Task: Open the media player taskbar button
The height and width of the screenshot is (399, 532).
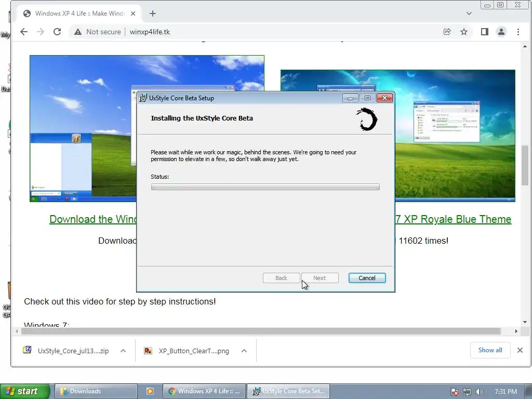Action: coord(150,391)
